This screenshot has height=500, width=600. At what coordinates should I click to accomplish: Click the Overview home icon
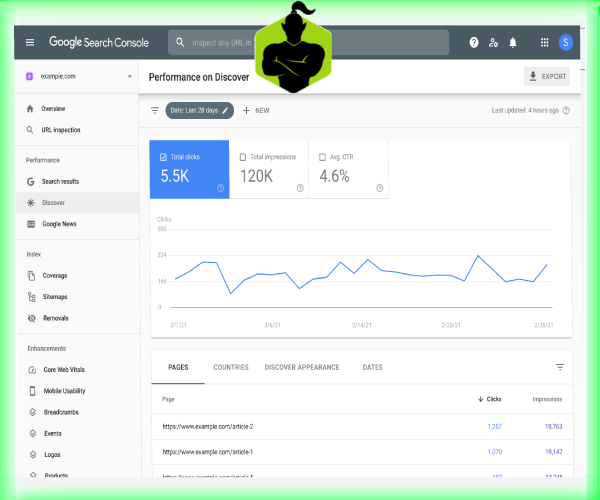[30, 109]
